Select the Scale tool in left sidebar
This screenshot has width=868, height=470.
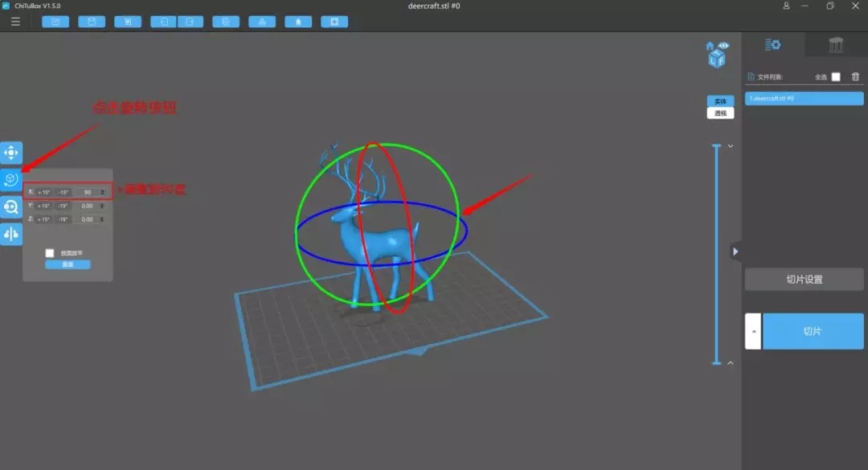pos(11,206)
